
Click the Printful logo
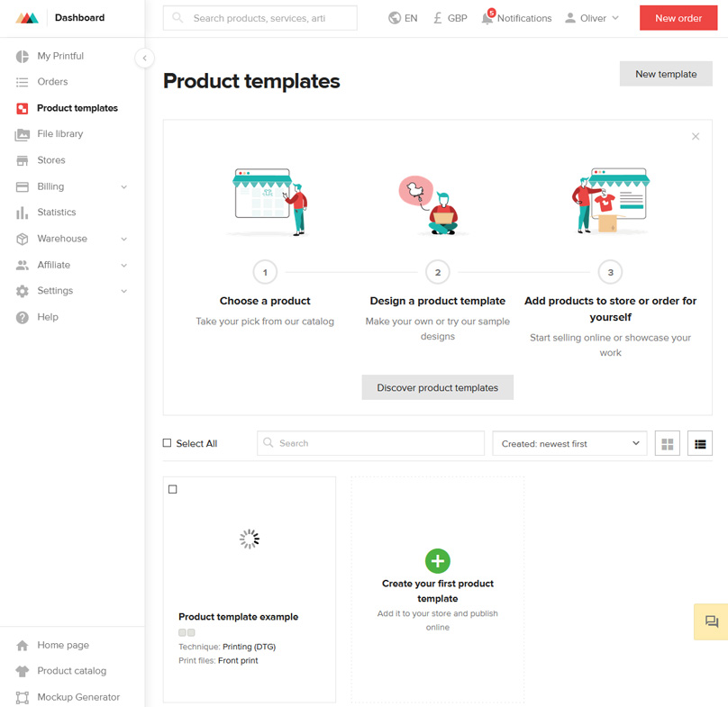click(26, 18)
